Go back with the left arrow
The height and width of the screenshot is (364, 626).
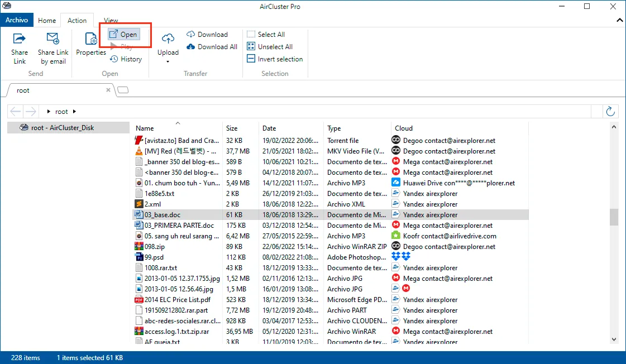tap(15, 111)
